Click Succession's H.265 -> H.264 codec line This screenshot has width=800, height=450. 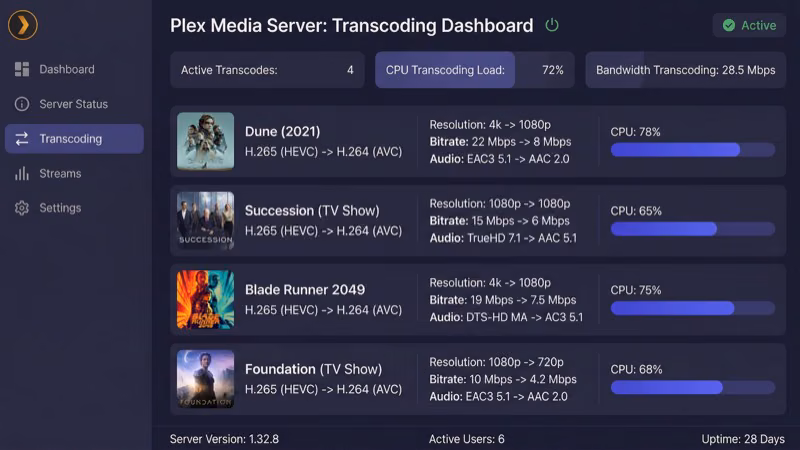323,231
